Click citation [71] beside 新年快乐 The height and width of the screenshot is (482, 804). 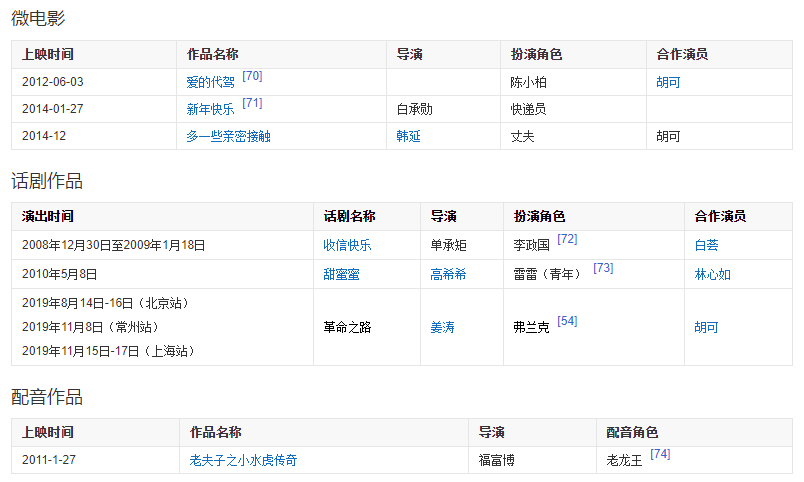pos(252,103)
